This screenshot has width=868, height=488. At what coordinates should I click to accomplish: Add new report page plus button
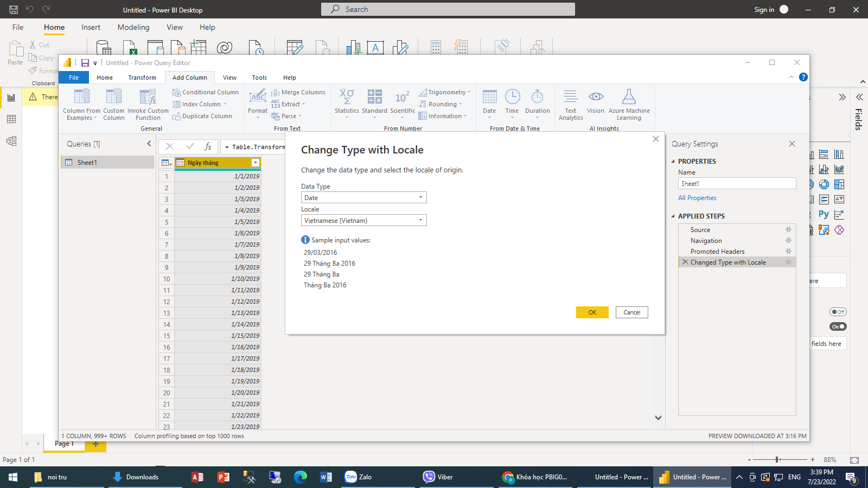95,444
